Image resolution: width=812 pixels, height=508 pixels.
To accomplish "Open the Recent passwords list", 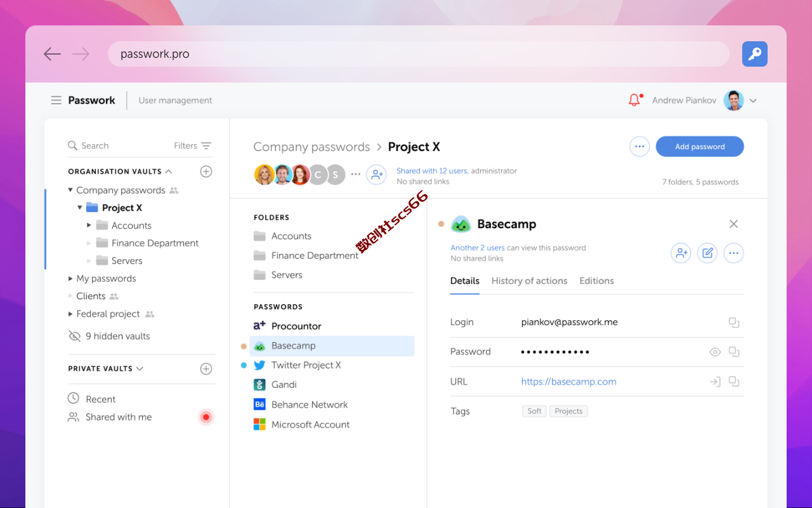I will click(92, 399).
